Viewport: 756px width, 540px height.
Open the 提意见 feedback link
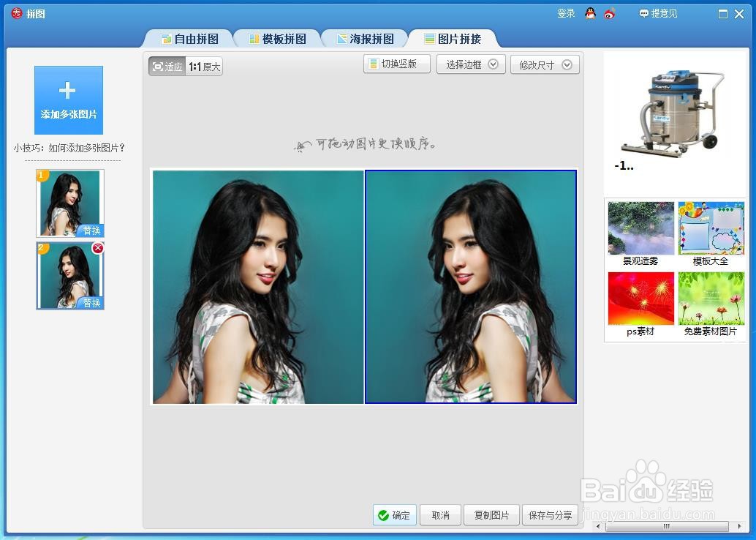[659, 13]
